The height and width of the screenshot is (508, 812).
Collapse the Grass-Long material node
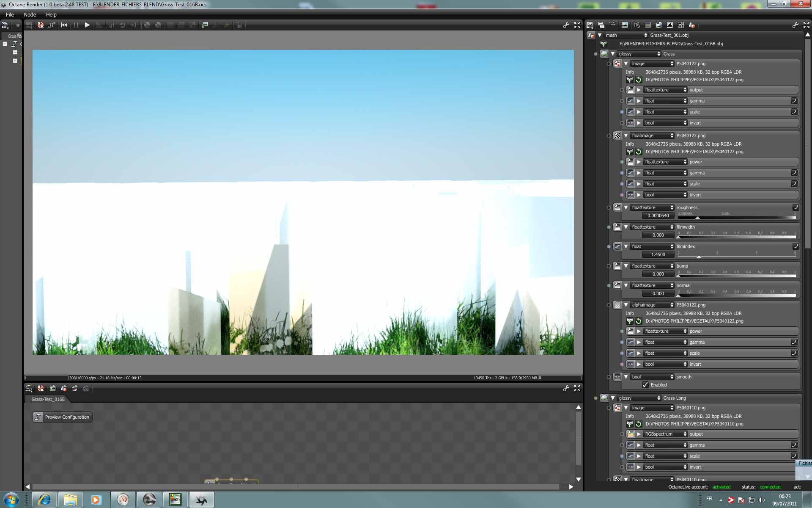pyautogui.click(x=613, y=398)
